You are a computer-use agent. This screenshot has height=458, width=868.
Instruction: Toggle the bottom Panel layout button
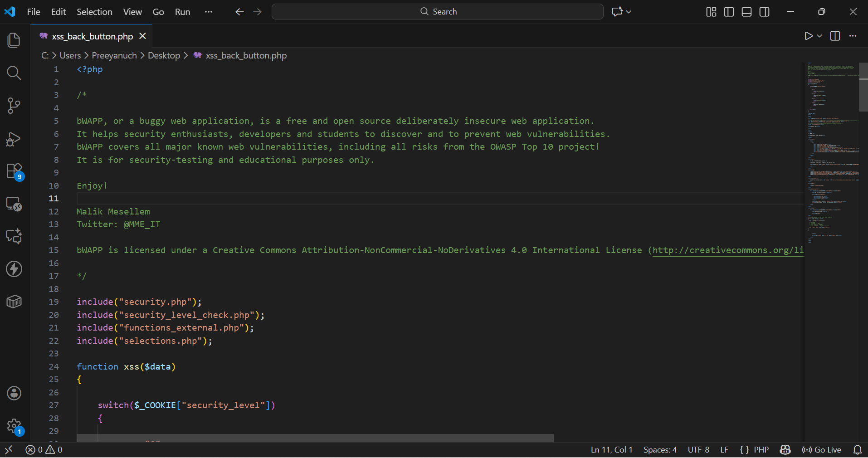point(746,12)
